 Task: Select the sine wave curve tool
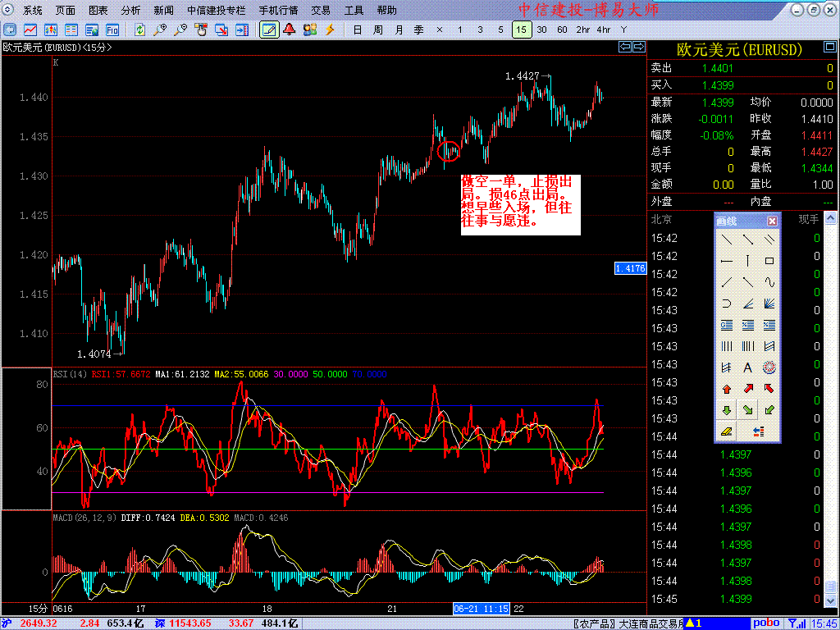coord(769,282)
